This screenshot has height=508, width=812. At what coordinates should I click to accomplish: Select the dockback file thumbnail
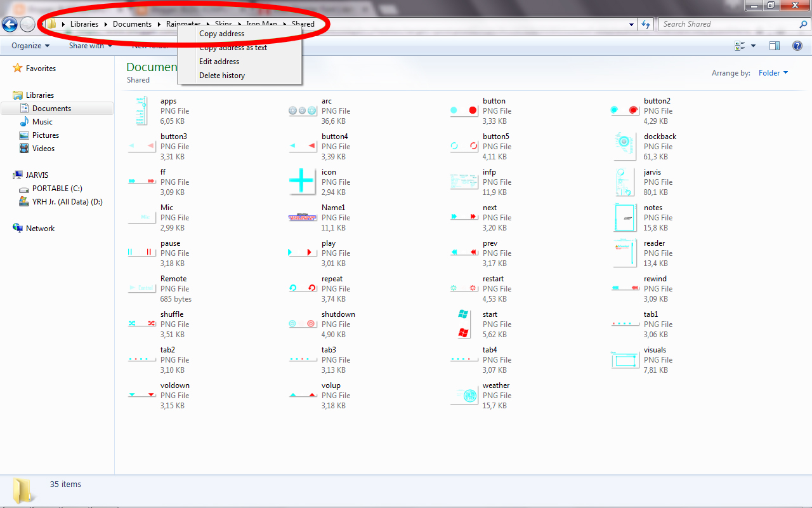click(x=624, y=146)
